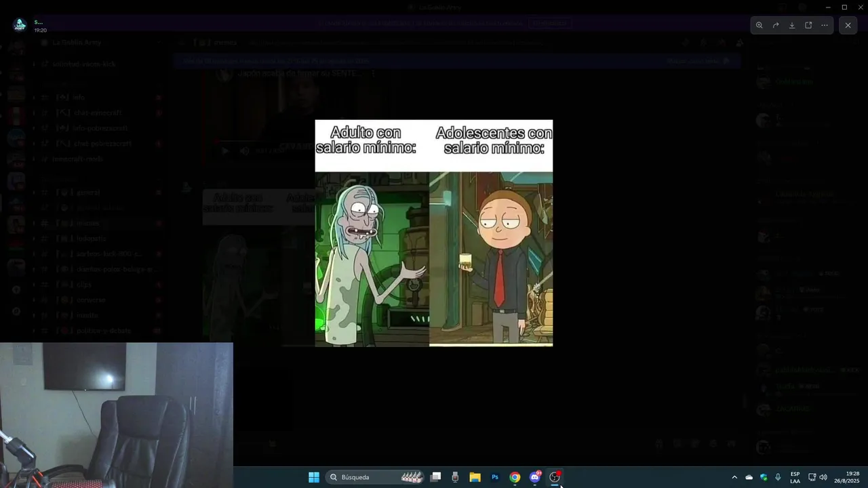Download the meme image
868x488 pixels.
[792, 25]
